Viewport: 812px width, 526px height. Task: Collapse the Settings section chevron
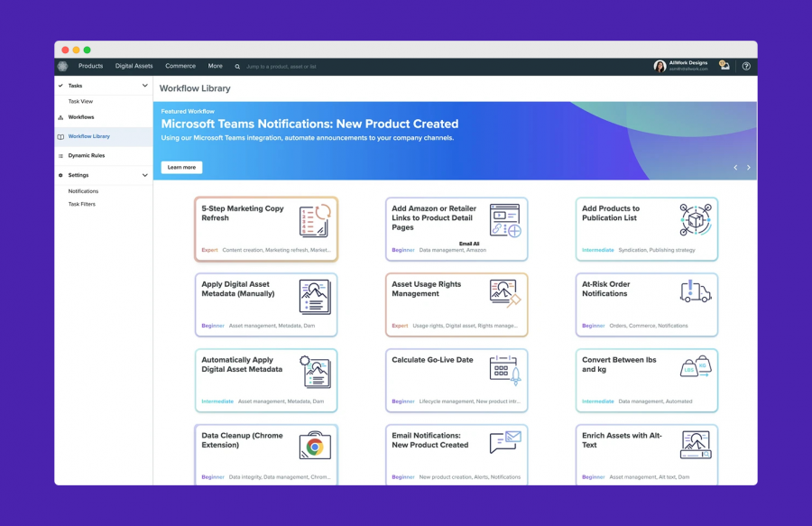pyautogui.click(x=144, y=176)
